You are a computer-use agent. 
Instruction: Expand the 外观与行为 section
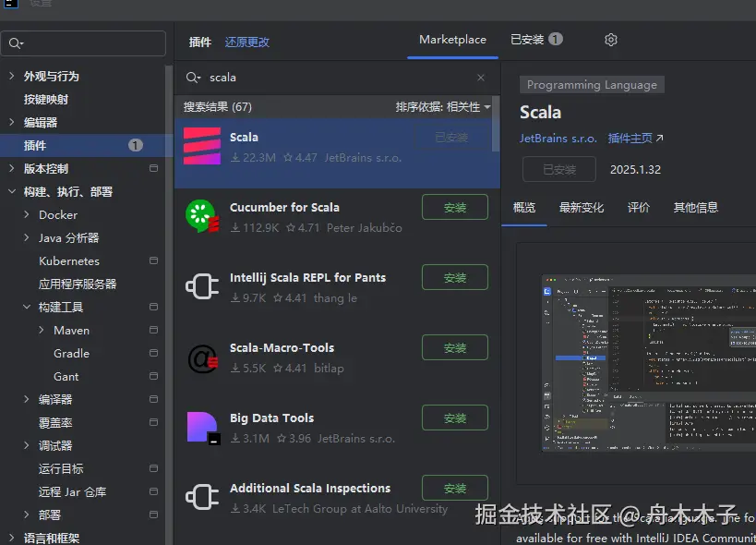pos(12,76)
